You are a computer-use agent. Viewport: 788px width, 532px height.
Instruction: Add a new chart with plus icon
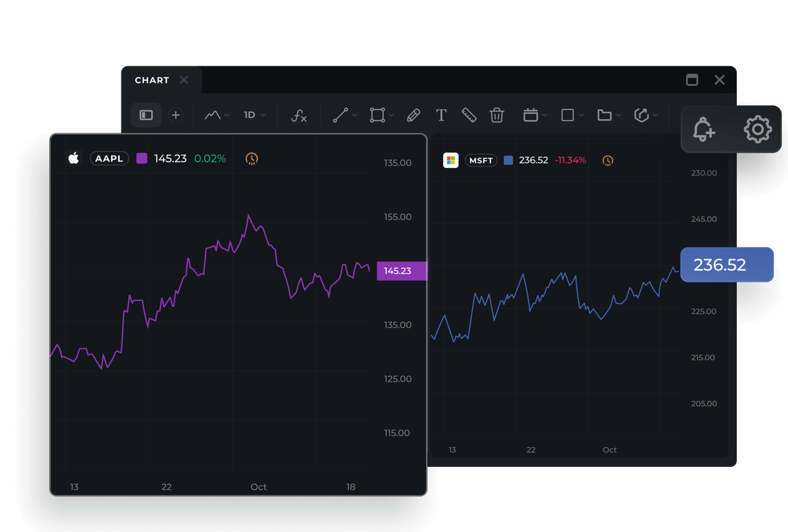(x=175, y=115)
